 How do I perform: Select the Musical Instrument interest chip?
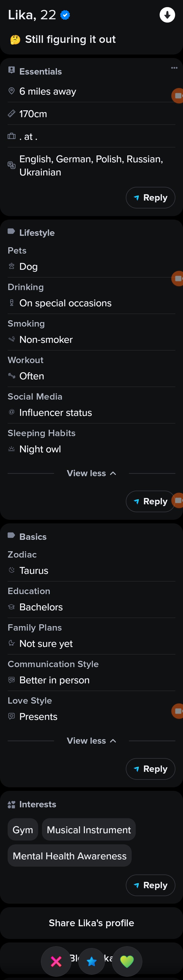click(x=89, y=830)
